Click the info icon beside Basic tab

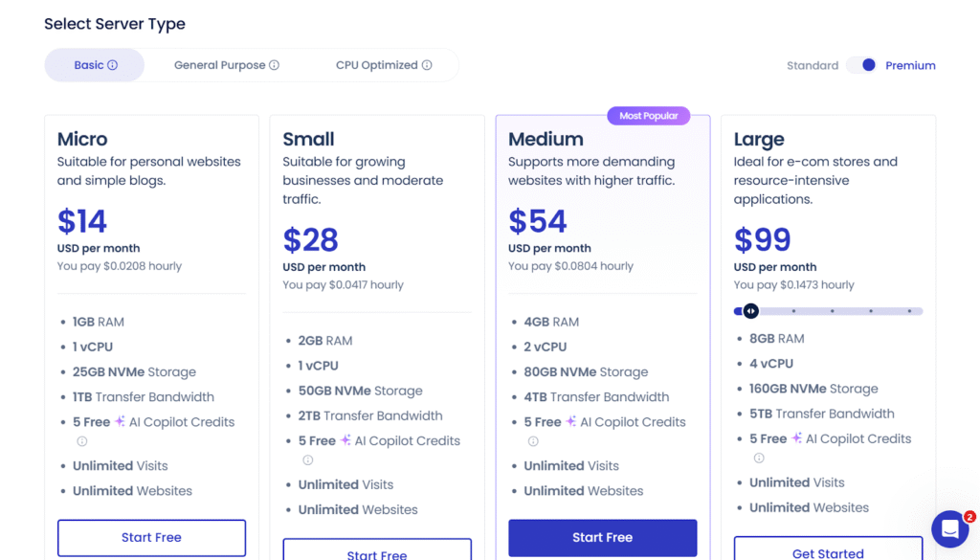(113, 65)
